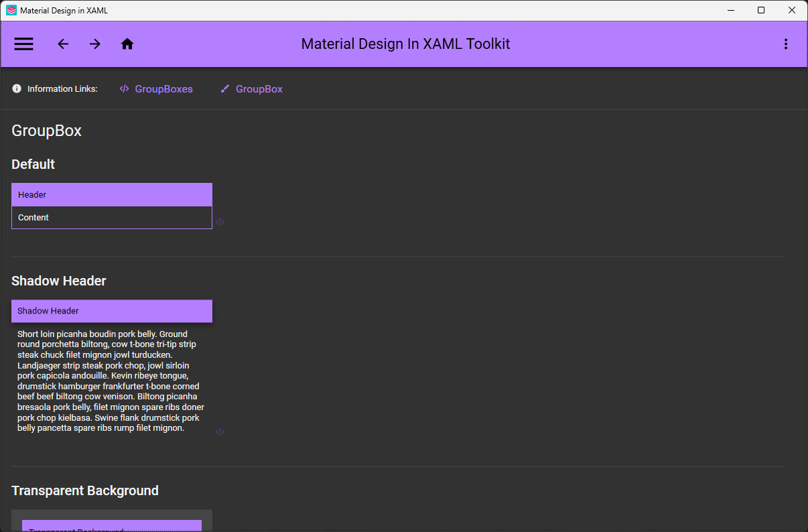808x532 pixels.
Task: Click the info icon beside Information Links
Action: (x=17, y=88)
